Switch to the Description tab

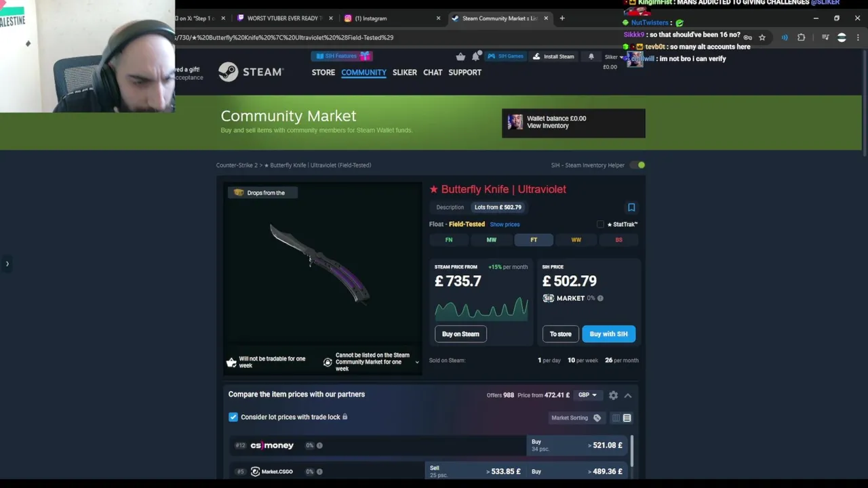click(450, 207)
